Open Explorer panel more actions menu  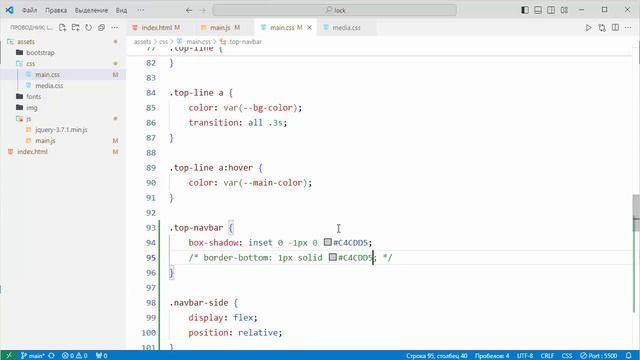pos(115,27)
